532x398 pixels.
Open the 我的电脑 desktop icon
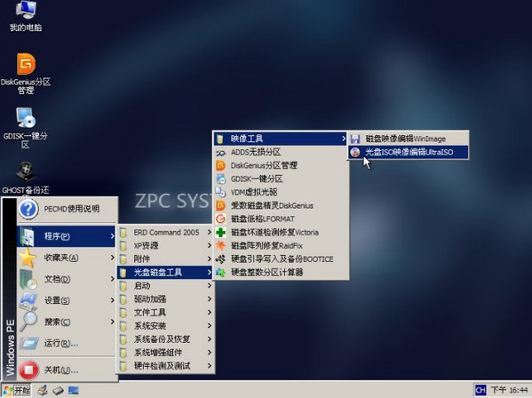pyautogui.click(x=26, y=16)
